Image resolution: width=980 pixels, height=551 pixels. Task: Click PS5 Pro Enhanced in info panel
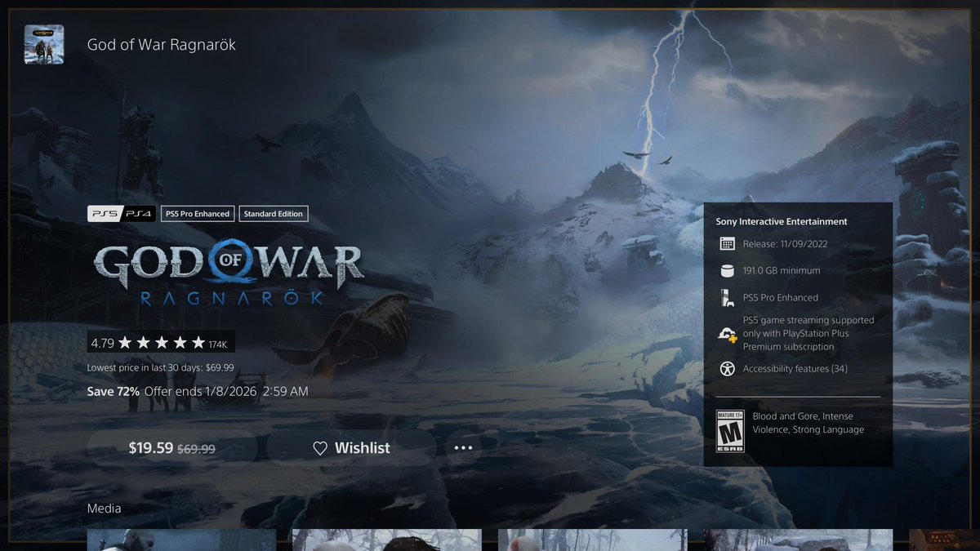click(x=780, y=297)
